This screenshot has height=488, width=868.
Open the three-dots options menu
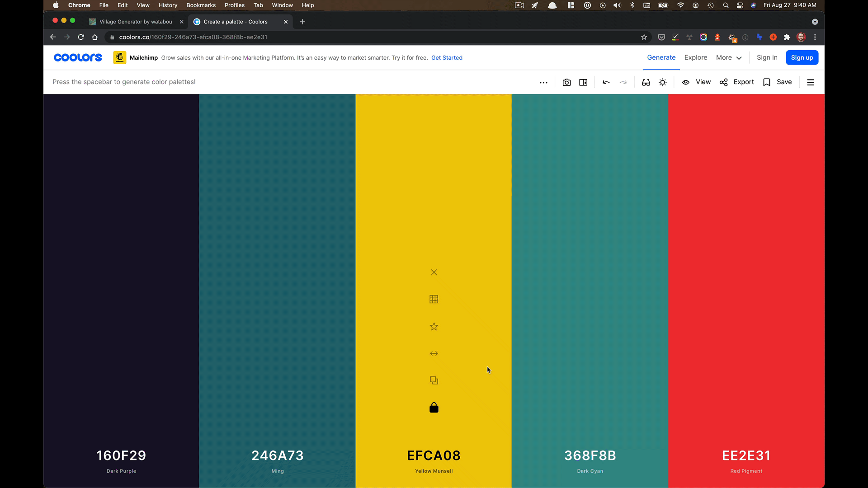point(543,82)
